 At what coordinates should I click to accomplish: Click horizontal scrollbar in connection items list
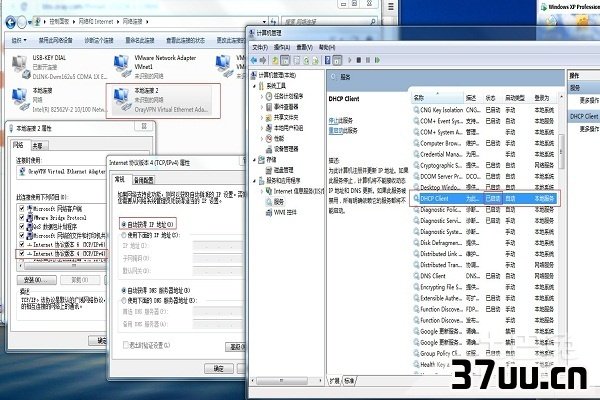(63, 265)
